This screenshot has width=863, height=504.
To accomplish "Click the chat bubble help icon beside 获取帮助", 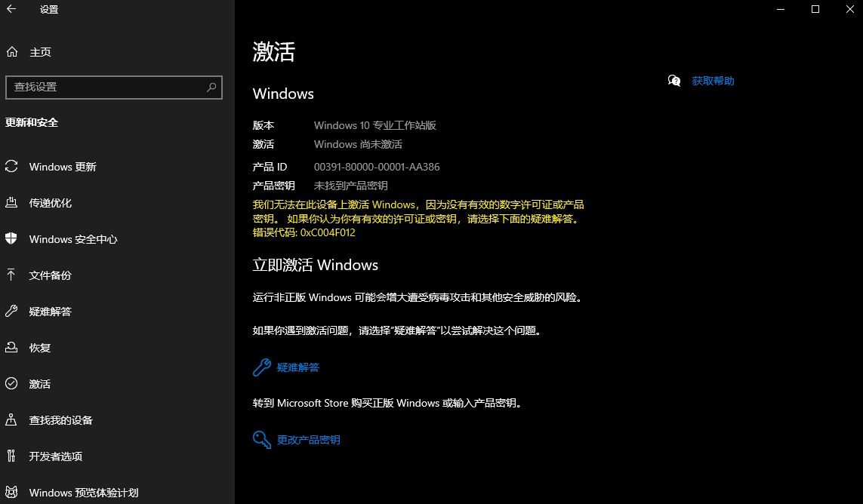I will (674, 81).
